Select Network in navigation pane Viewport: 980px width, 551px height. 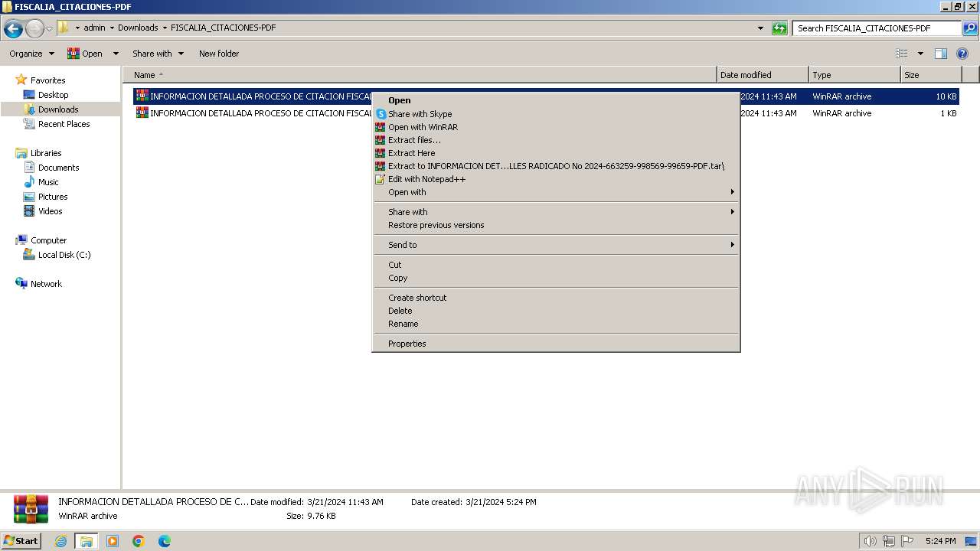coord(46,284)
